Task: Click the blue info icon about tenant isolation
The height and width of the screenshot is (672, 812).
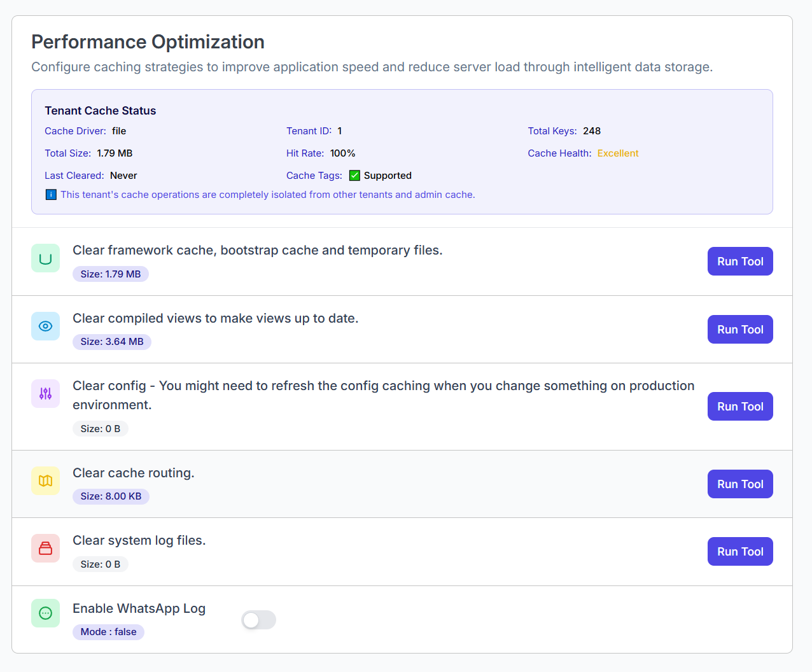Action: tap(50, 194)
